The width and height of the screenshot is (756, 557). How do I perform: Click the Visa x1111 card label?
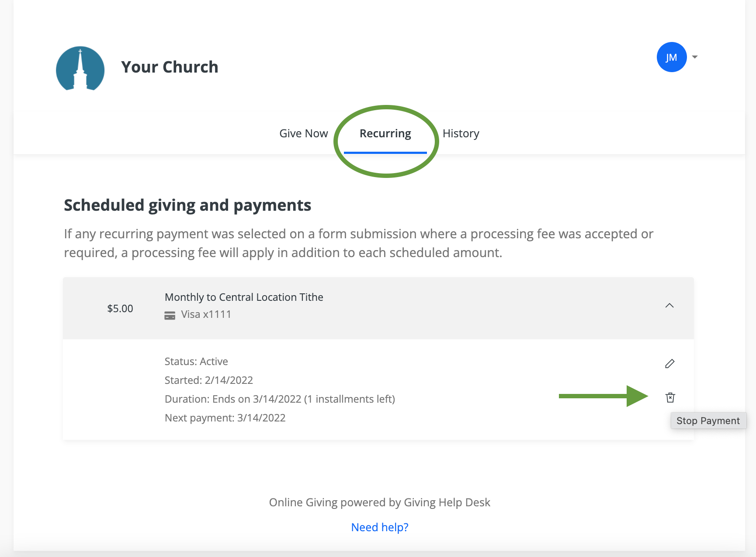pyautogui.click(x=206, y=314)
